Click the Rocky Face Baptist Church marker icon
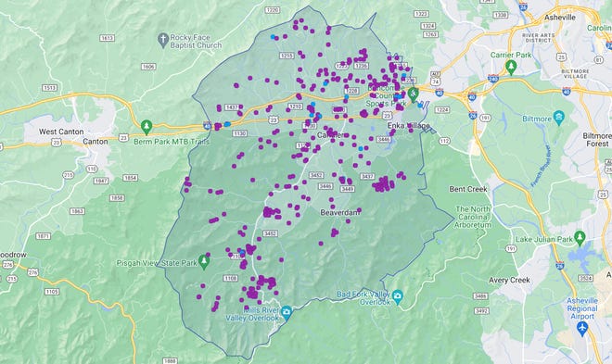 click(x=163, y=40)
